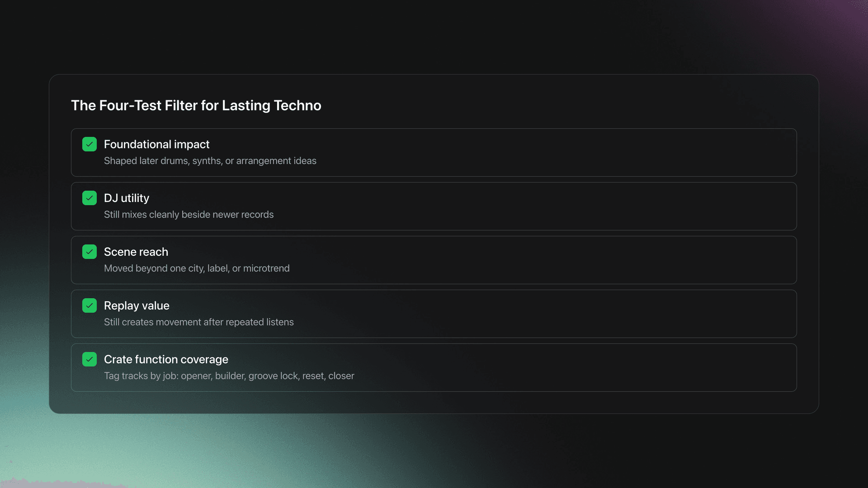Click the green check icon beside Scene reach

(x=89, y=252)
